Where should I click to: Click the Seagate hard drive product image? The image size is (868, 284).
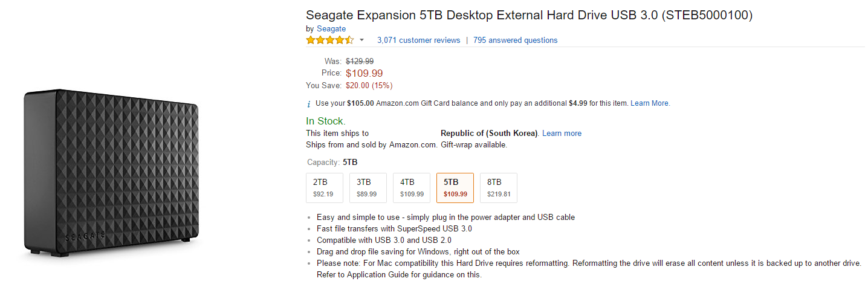111,172
